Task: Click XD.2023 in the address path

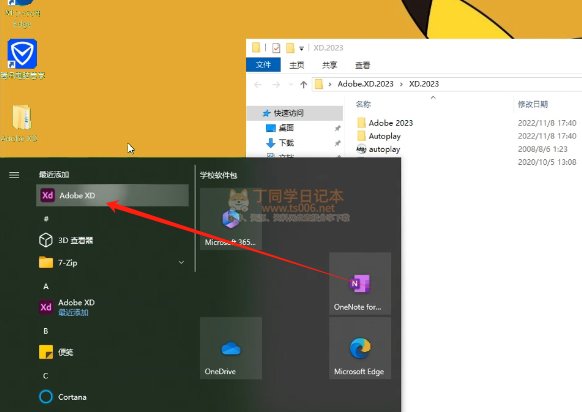Action: point(424,84)
